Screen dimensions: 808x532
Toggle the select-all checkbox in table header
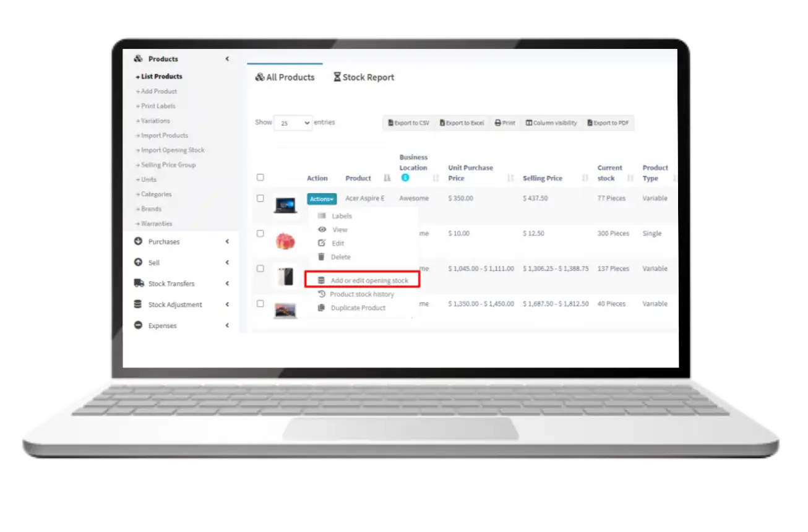coord(260,178)
